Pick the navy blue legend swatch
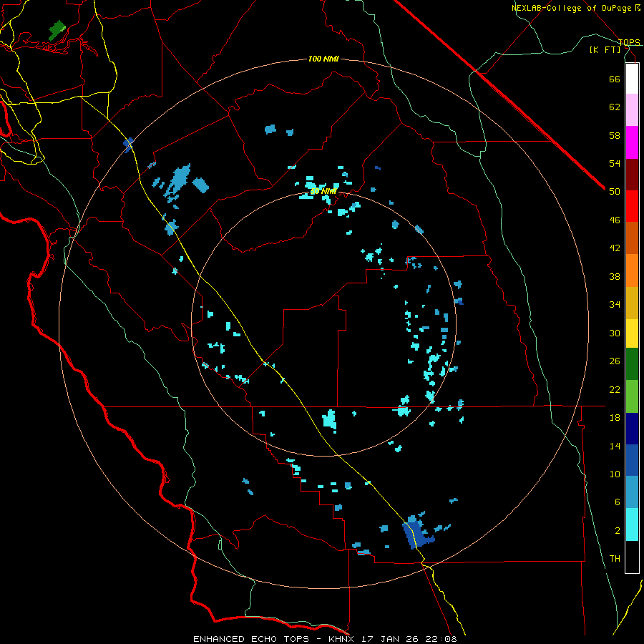 pyautogui.click(x=632, y=429)
